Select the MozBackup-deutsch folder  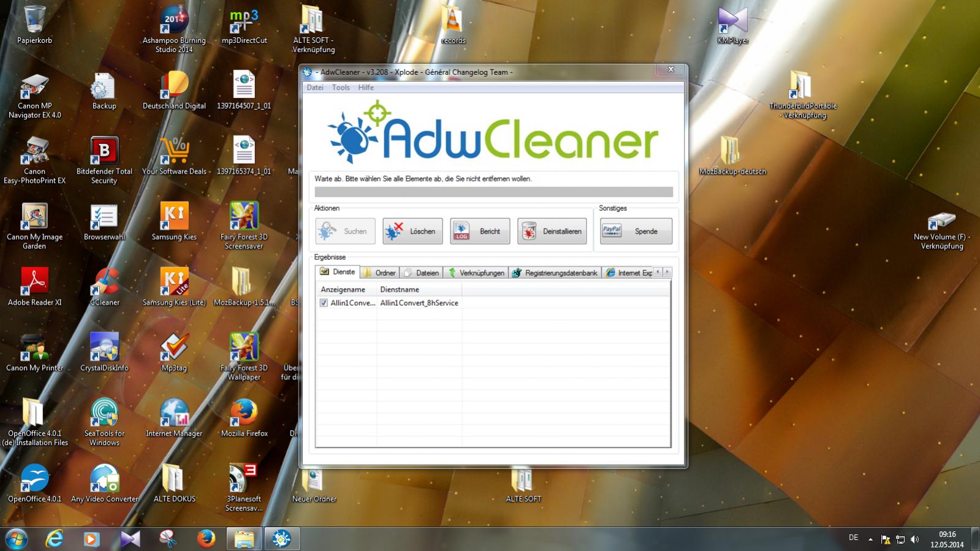(x=732, y=156)
